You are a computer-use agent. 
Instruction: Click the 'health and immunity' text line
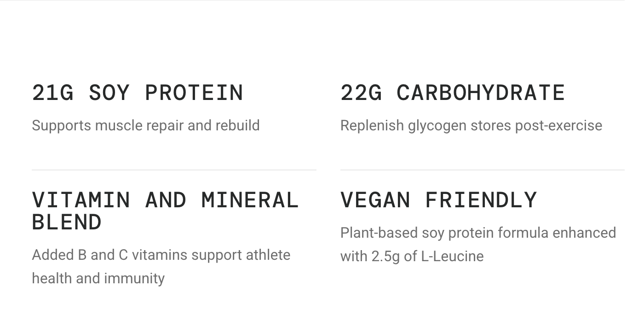point(98,278)
